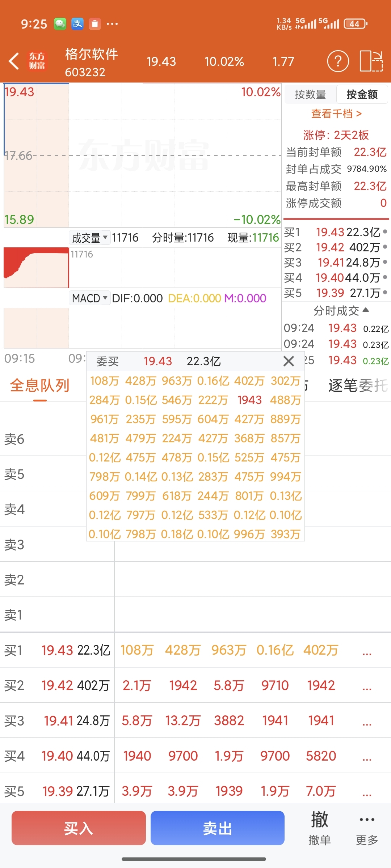Tap the 撤单 cancel order button
Screen dimensions: 391x868
(319, 827)
